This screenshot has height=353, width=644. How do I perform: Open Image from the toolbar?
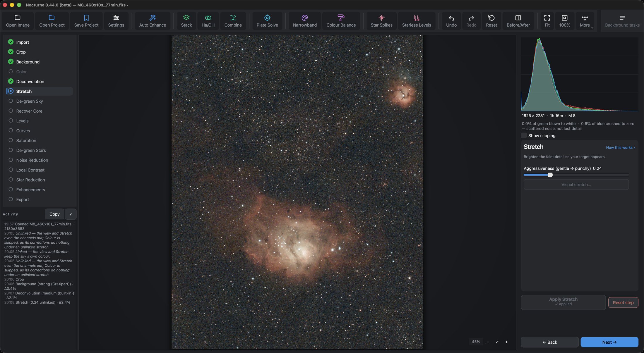18,21
